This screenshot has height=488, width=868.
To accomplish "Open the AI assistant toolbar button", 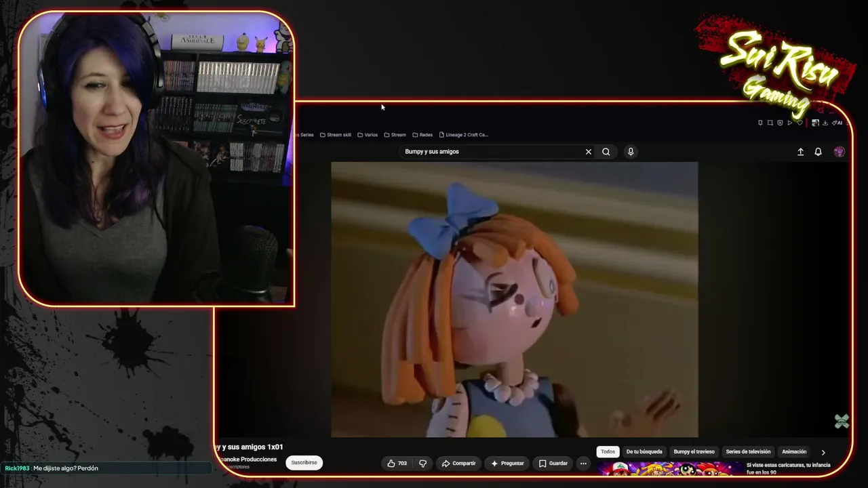I will click(x=837, y=123).
